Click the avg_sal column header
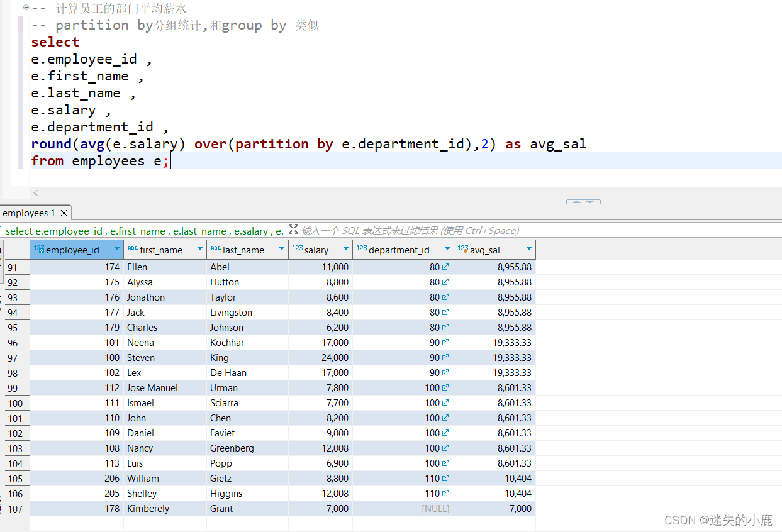 pyautogui.click(x=494, y=250)
